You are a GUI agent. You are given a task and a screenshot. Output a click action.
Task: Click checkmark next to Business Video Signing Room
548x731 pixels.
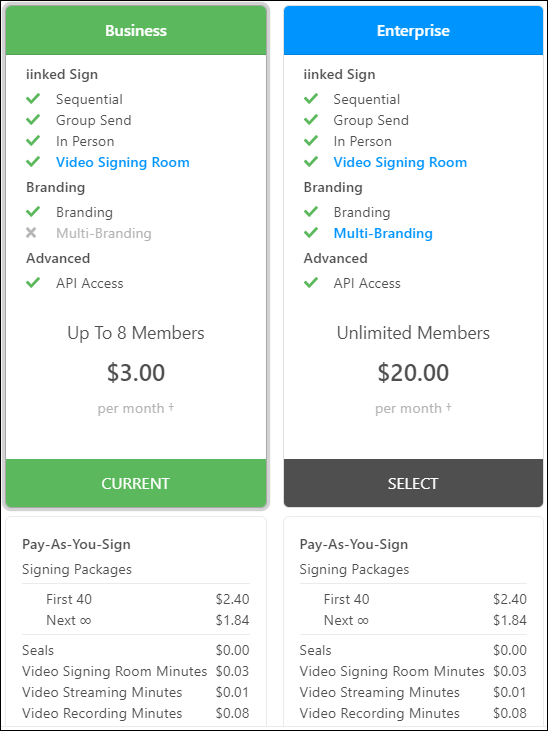click(33, 162)
